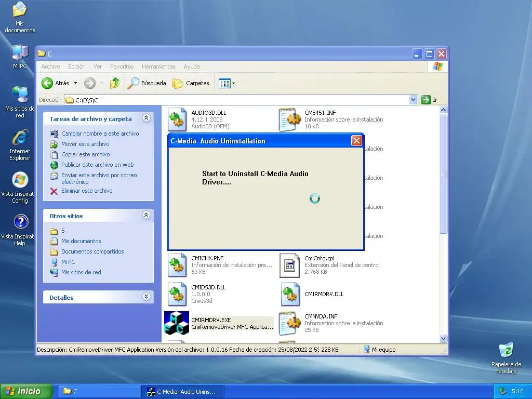Open the Archivo menu
The width and height of the screenshot is (532, 399).
[50, 66]
